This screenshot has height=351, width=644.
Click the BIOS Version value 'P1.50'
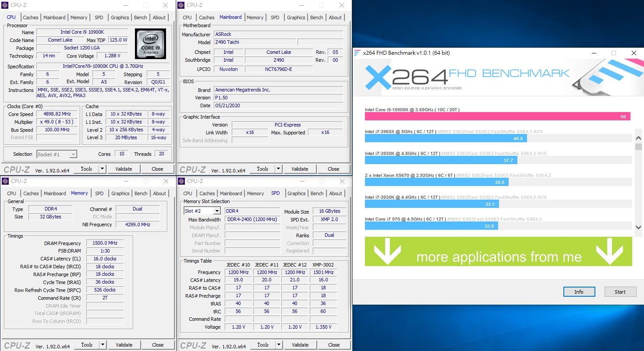pos(278,98)
